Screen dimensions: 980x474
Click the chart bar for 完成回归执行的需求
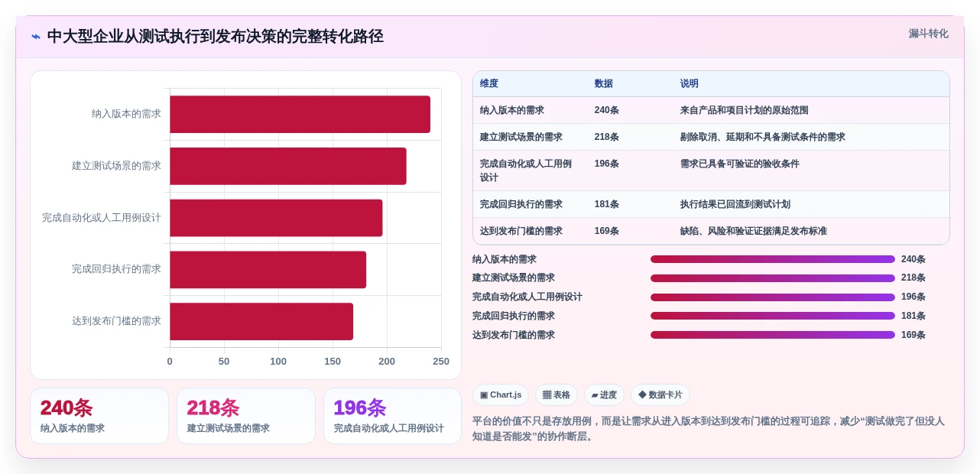tap(268, 269)
